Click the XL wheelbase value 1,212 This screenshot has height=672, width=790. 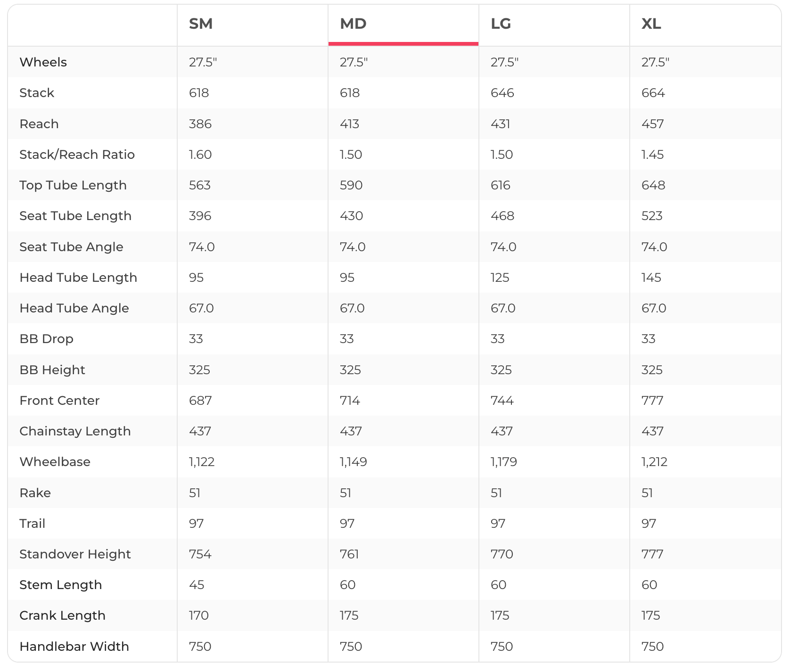click(654, 462)
